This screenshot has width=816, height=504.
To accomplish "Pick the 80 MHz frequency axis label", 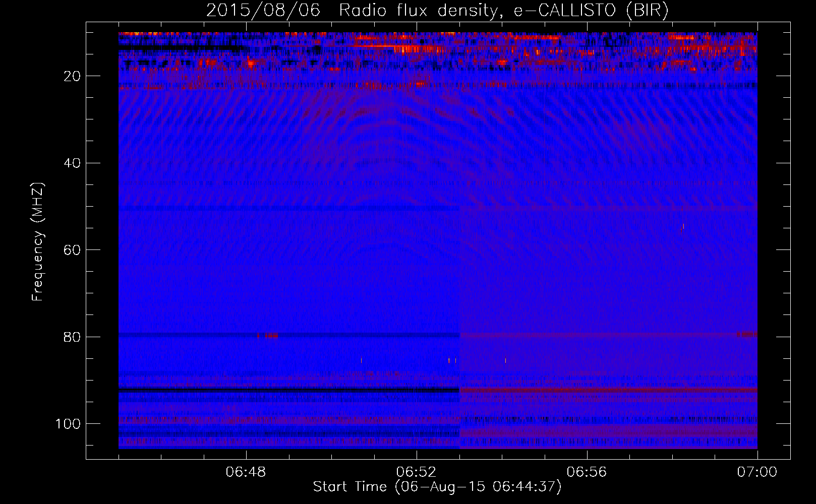I will [73, 337].
